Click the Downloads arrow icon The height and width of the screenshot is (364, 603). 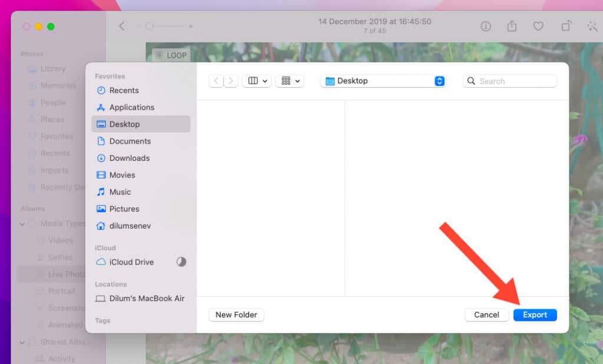pyautogui.click(x=101, y=158)
